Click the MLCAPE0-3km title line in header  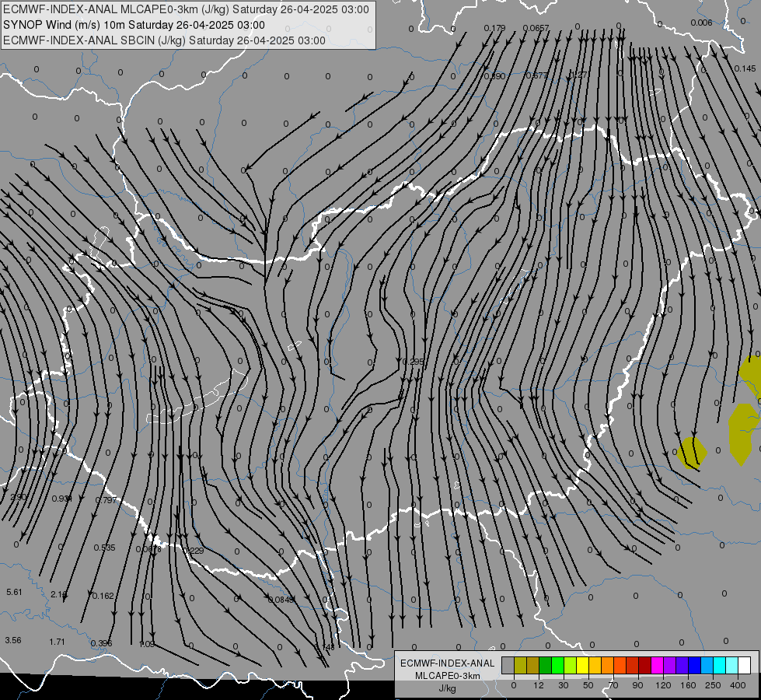(x=186, y=9)
